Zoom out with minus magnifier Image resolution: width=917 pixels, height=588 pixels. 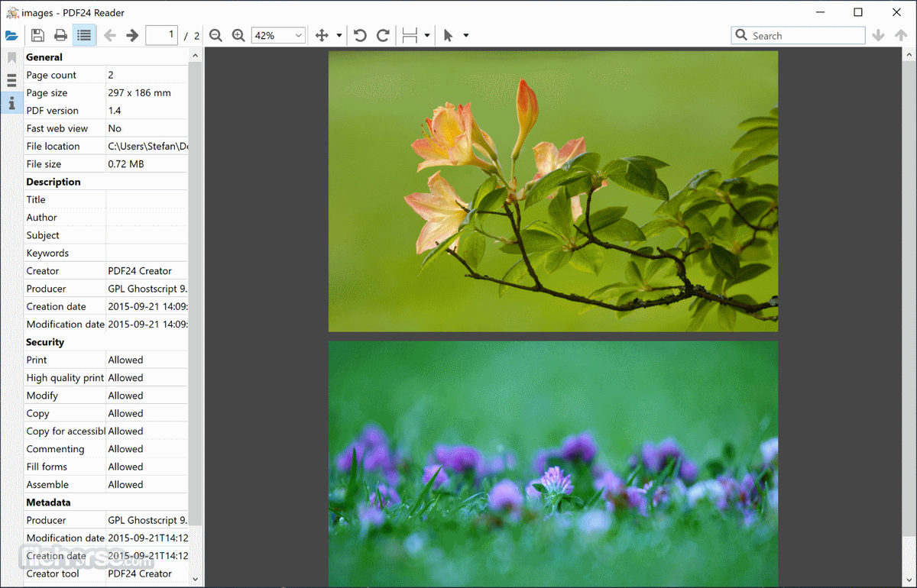(215, 35)
